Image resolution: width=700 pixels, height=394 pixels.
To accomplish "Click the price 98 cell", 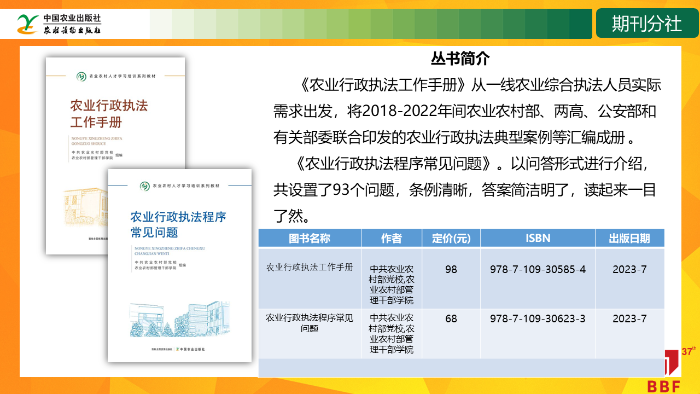I will click(x=451, y=269).
